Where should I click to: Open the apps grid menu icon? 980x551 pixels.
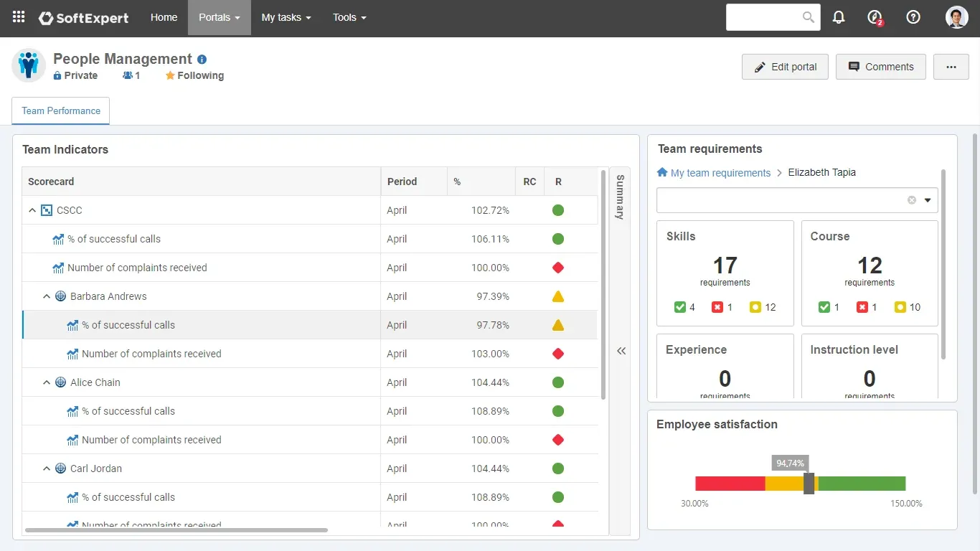19,17
